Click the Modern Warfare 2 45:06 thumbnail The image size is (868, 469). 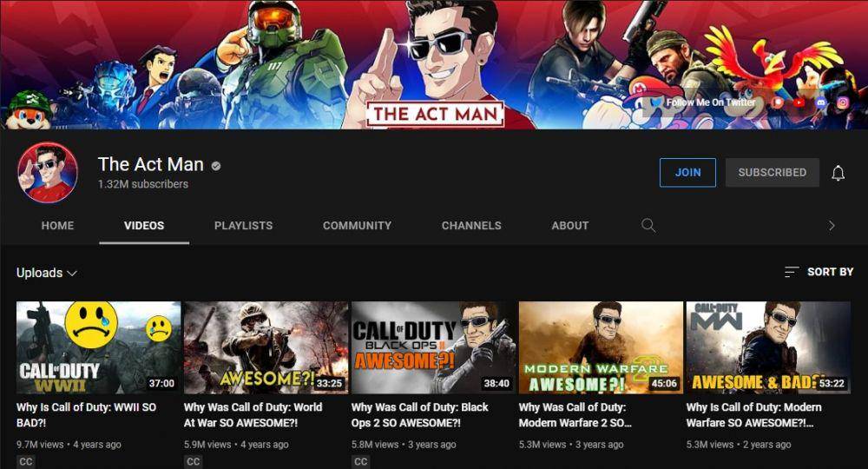(x=602, y=347)
